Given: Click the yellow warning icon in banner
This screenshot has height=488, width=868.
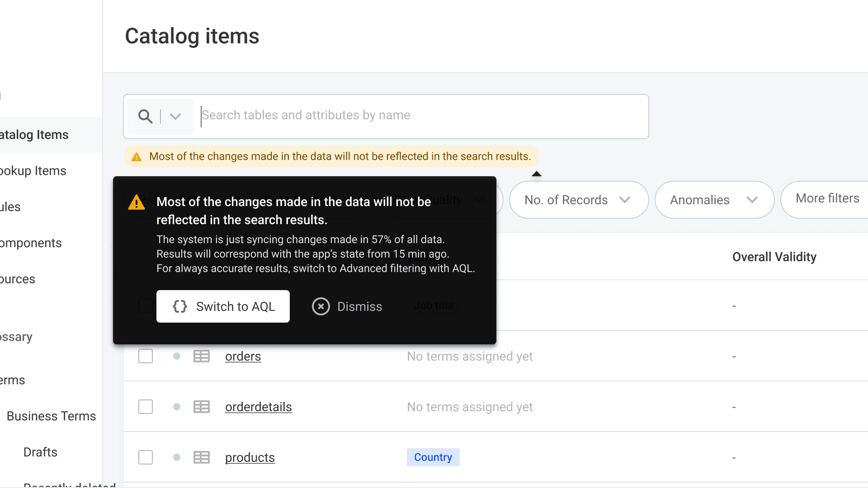Looking at the screenshot, I should (x=137, y=157).
